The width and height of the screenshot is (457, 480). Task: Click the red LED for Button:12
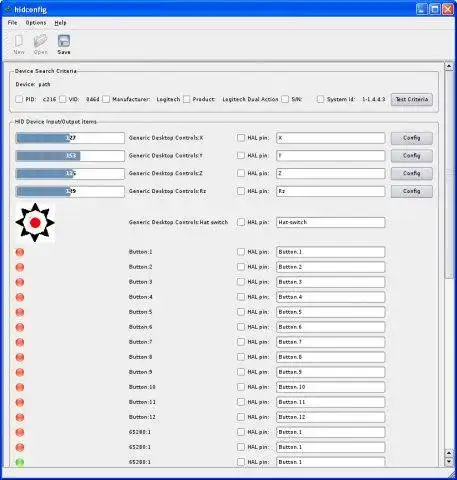pos(20,417)
